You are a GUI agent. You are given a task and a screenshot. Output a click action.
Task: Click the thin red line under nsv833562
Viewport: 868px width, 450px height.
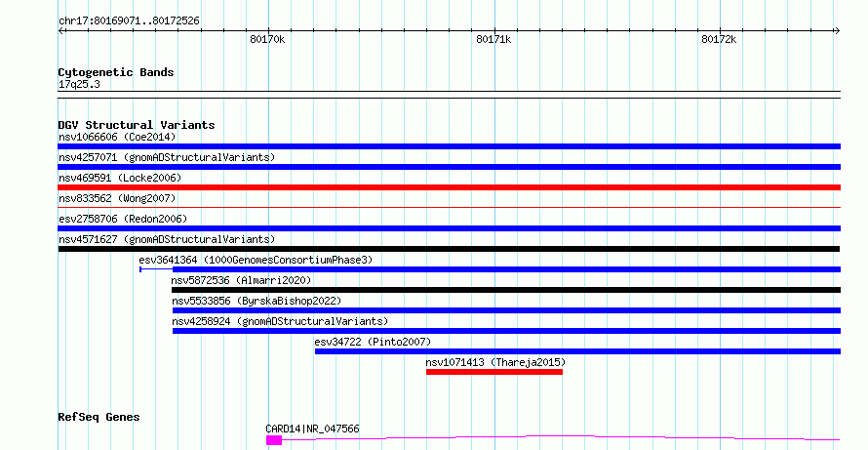pyautogui.click(x=449, y=208)
